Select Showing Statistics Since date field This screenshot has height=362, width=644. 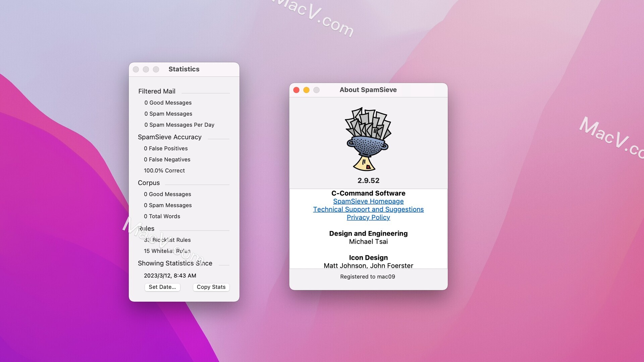pos(170,275)
